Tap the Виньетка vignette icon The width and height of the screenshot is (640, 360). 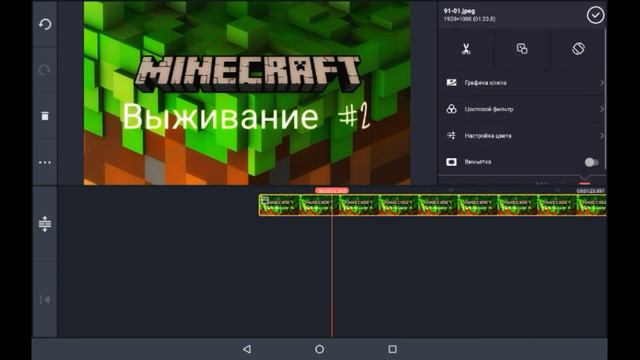click(451, 162)
